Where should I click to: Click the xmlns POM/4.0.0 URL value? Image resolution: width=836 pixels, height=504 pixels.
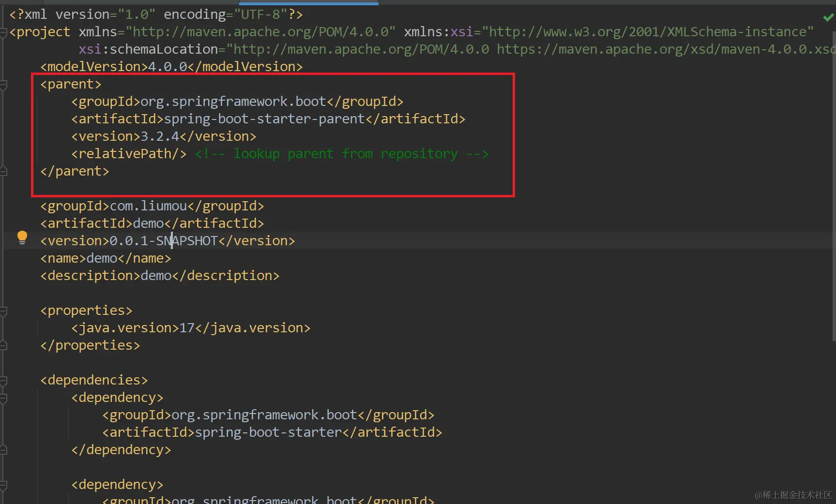click(260, 32)
